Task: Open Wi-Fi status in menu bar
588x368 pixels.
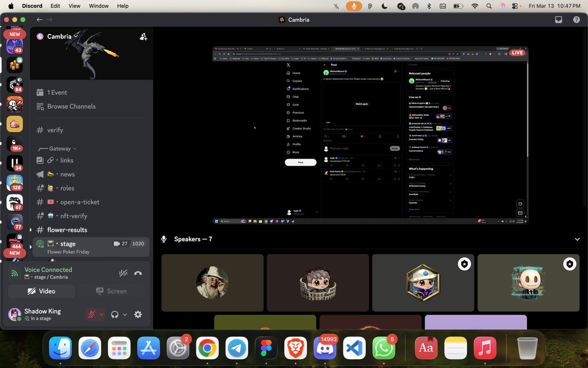Action: pyautogui.click(x=474, y=6)
